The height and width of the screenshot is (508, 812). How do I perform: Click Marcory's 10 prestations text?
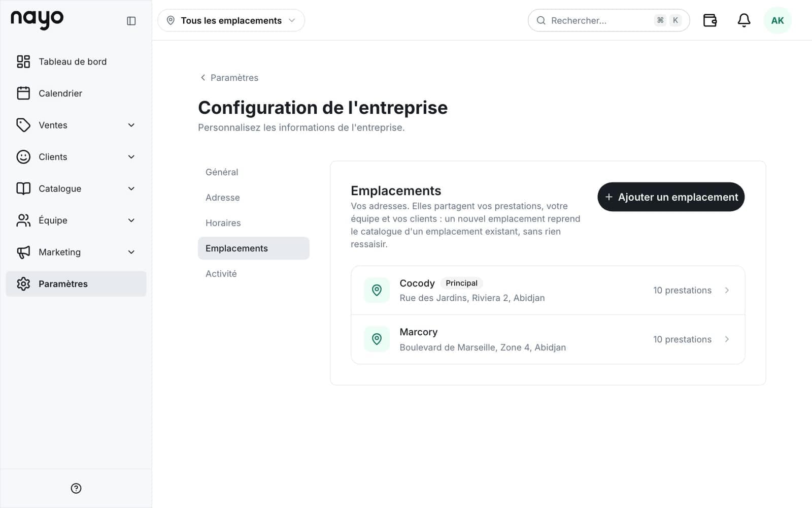tap(682, 339)
